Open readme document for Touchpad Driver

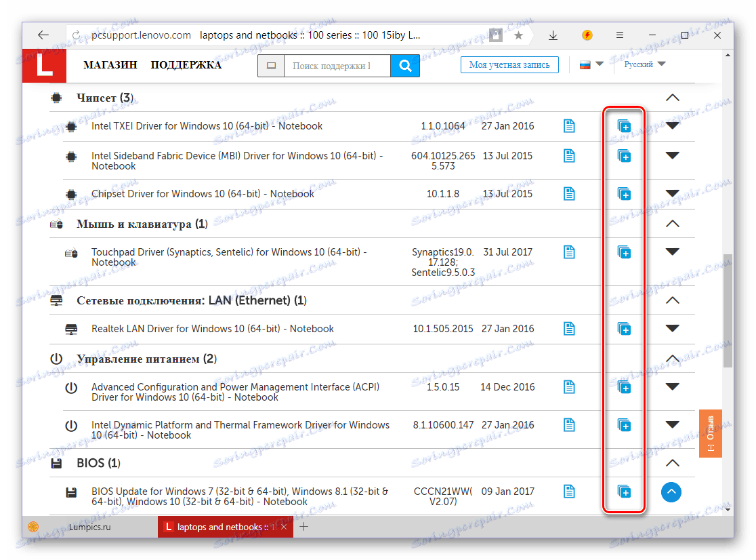pos(569,252)
